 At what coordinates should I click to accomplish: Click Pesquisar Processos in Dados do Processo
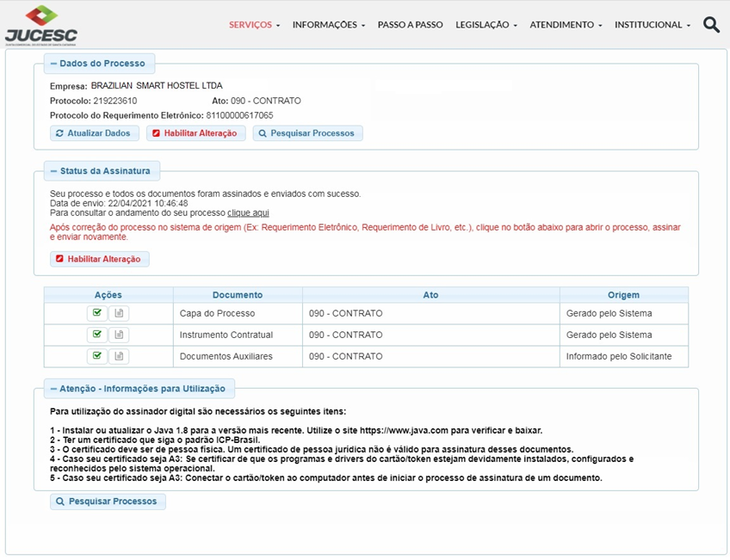coord(307,133)
